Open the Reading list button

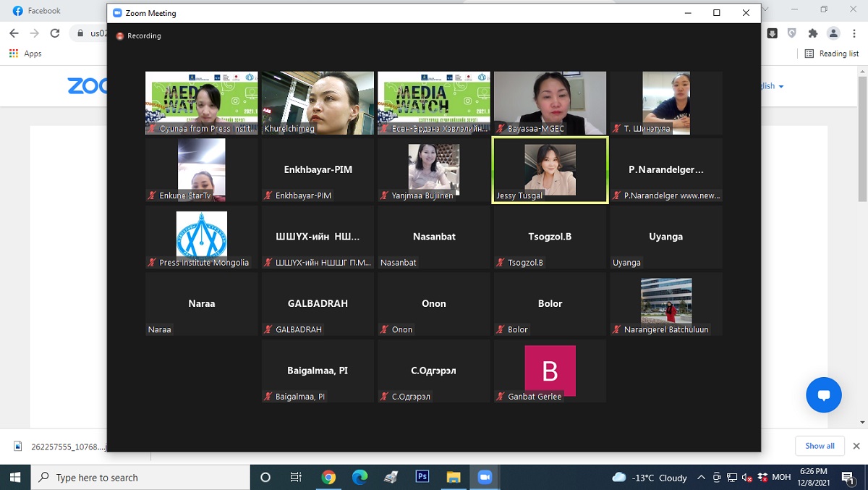831,54
